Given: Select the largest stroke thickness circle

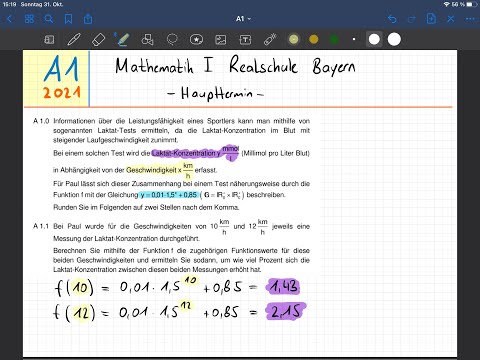Looking at the screenshot, I should click(x=394, y=39).
